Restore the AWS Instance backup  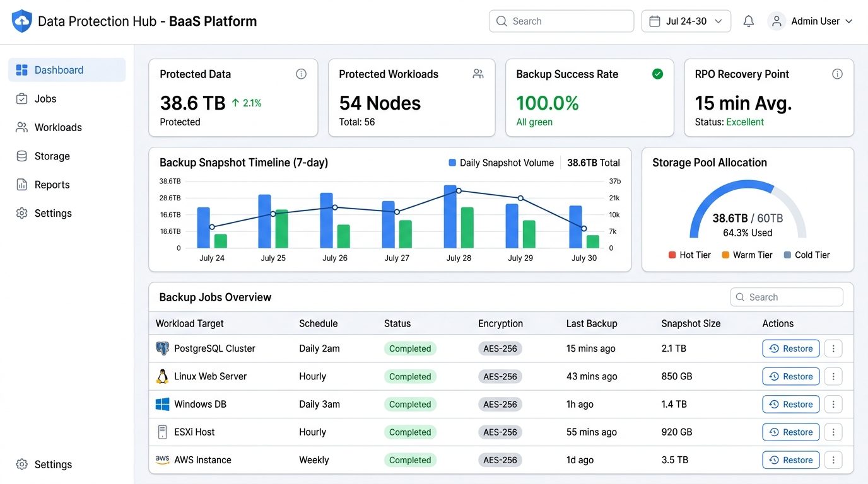click(x=791, y=459)
